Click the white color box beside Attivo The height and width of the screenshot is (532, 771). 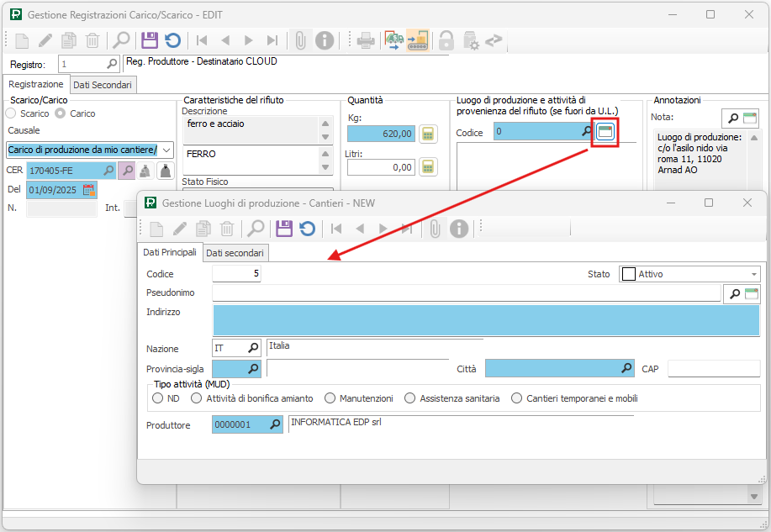coord(628,274)
